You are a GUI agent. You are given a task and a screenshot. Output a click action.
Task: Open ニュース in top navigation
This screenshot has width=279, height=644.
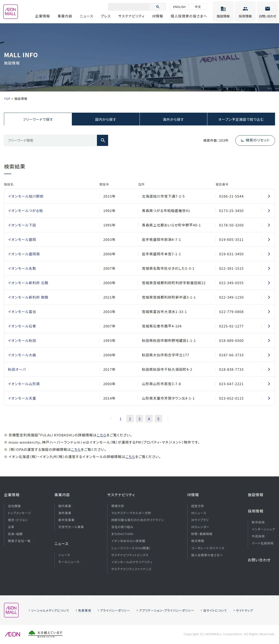coord(86,16)
